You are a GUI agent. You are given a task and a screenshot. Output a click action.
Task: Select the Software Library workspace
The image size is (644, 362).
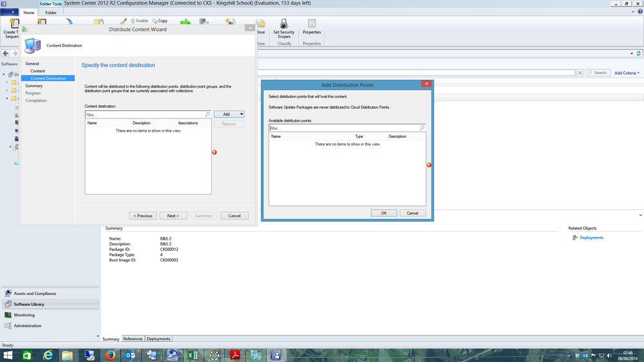tap(50, 304)
